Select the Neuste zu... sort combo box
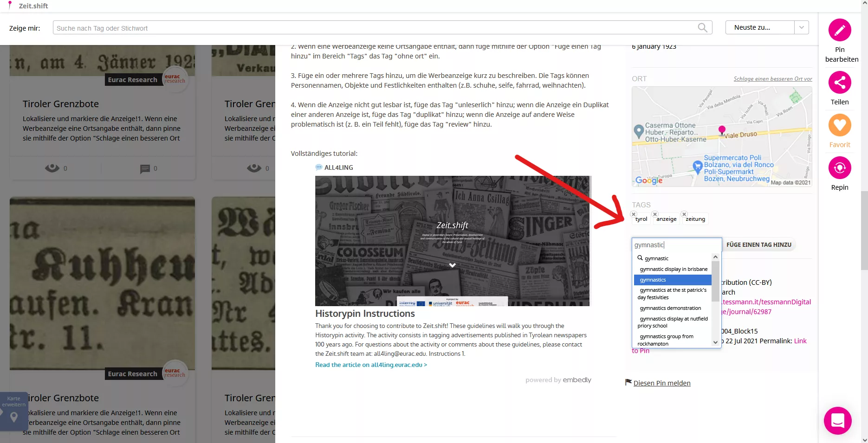Screen dimensions: 868x443 (x=767, y=27)
